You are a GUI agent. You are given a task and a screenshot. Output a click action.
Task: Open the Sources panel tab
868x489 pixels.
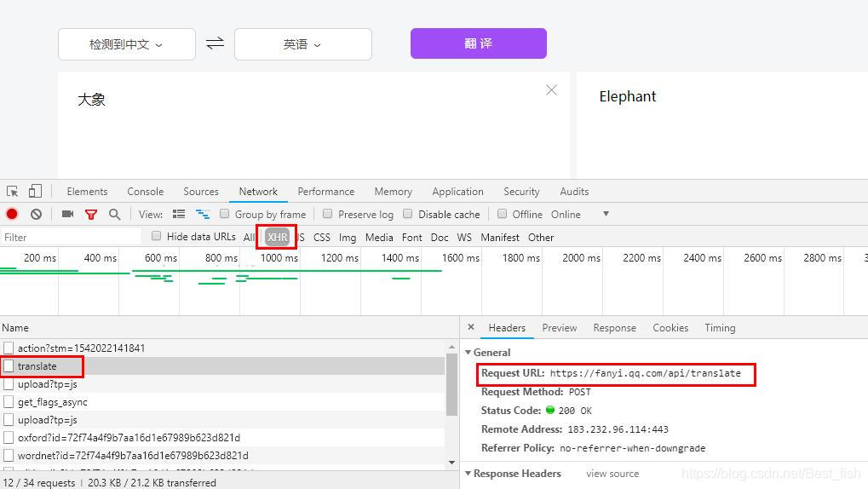pos(201,192)
